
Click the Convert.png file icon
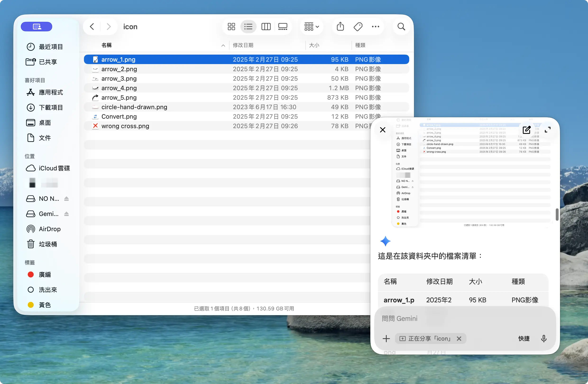pyautogui.click(x=95, y=117)
